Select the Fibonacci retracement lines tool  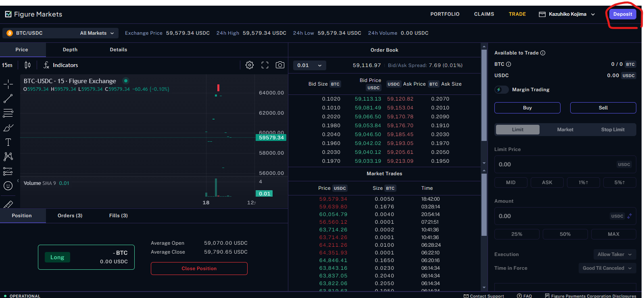point(8,113)
